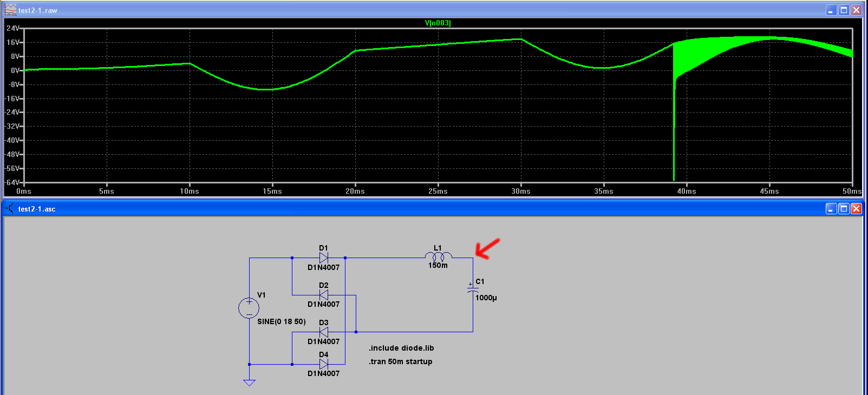The width and height of the screenshot is (868, 395).
Task: Click the D1 diode symbol
Action: pos(324,258)
